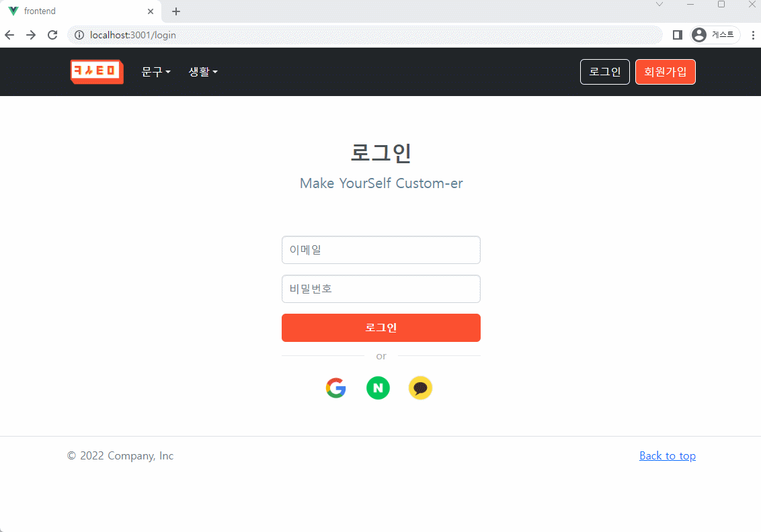Click the 'Make YourSelf Custom-er' subtitle
This screenshot has width=761, height=532.
381,183
